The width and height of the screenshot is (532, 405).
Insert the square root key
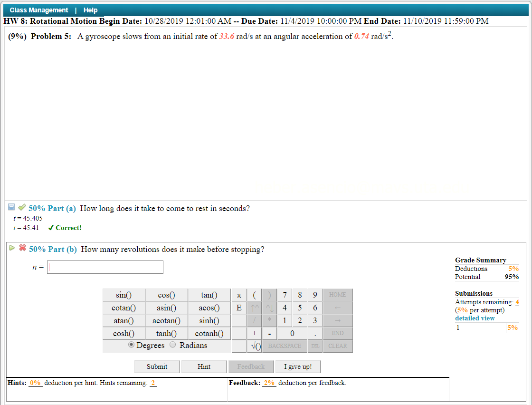point(255,346)
